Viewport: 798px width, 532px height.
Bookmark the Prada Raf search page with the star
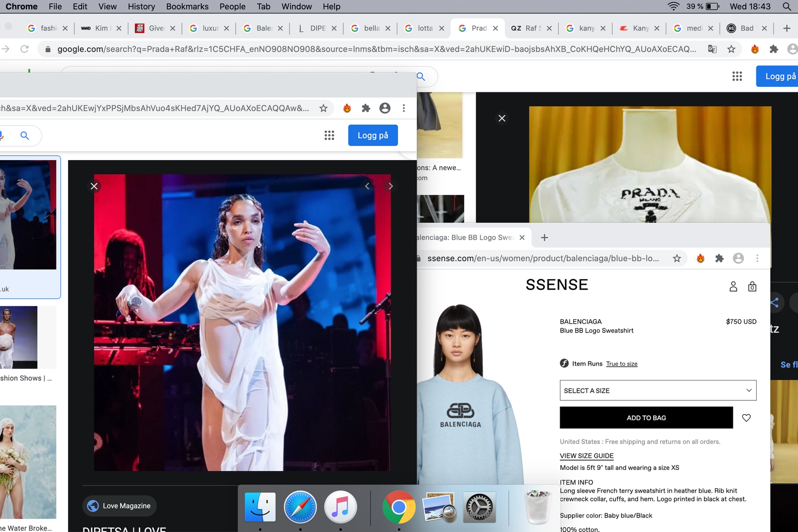click(x=731, y=49)
